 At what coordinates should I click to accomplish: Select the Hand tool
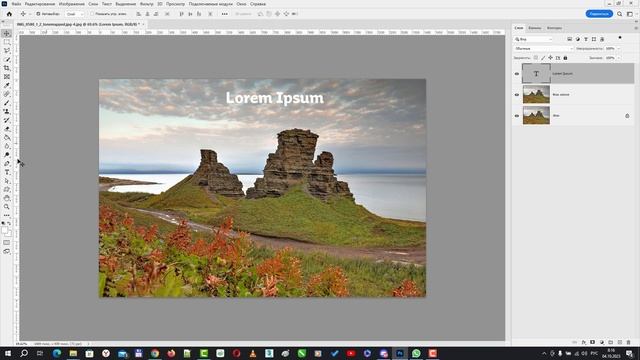7,198
